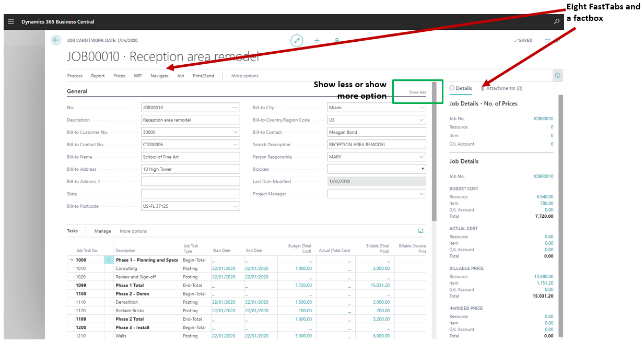This screenshot has width=644, height=342.
Task: Go back using the back arrow
Action: tap(56, 40)
